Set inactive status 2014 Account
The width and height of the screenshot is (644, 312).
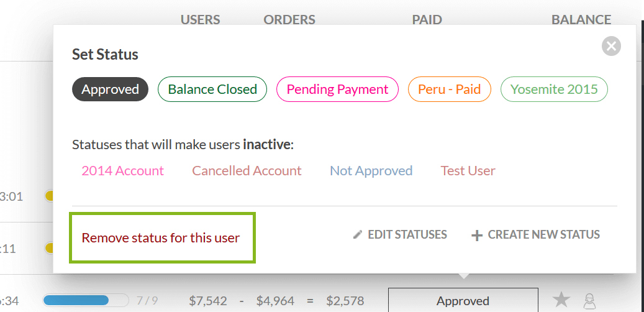122,171
